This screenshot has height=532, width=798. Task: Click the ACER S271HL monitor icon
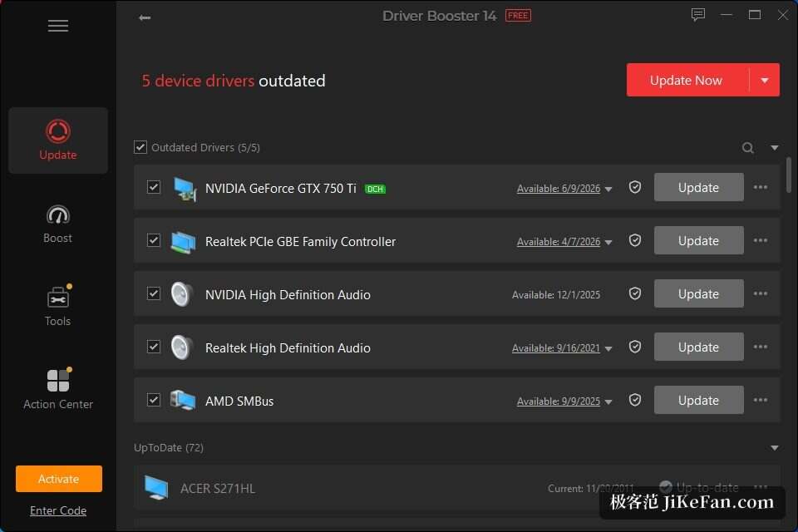(156, 488)
